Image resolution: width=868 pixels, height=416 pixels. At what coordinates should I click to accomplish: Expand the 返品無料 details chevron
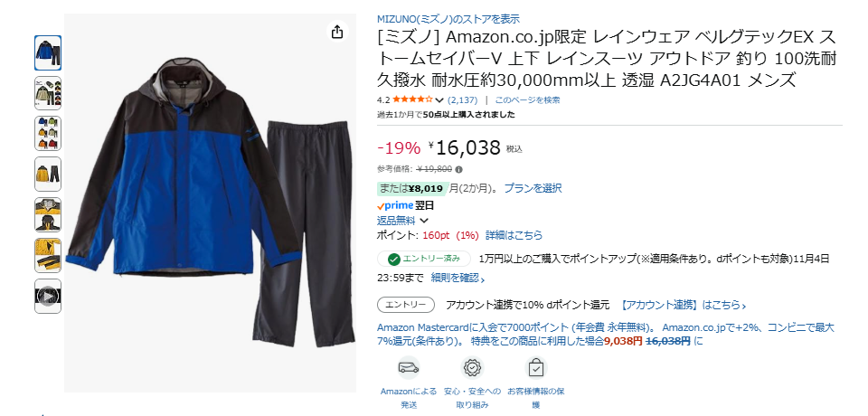click(x=425, y=221)
